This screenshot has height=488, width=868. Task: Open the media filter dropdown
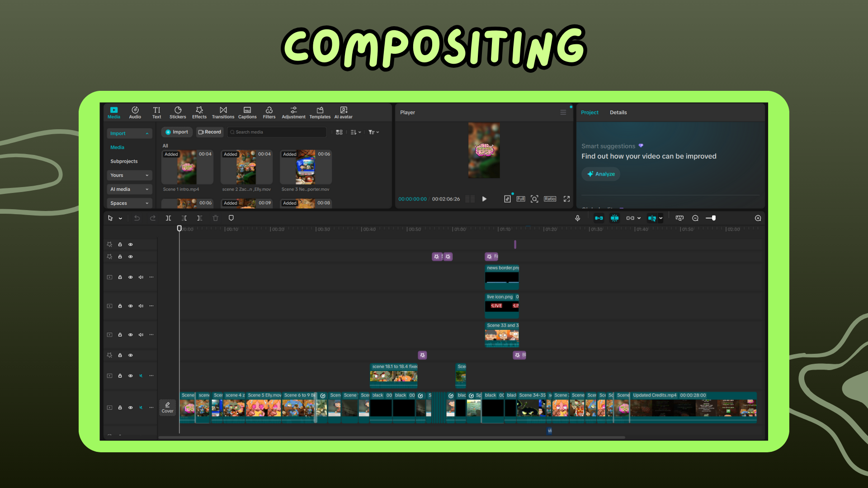coord(373,132)
